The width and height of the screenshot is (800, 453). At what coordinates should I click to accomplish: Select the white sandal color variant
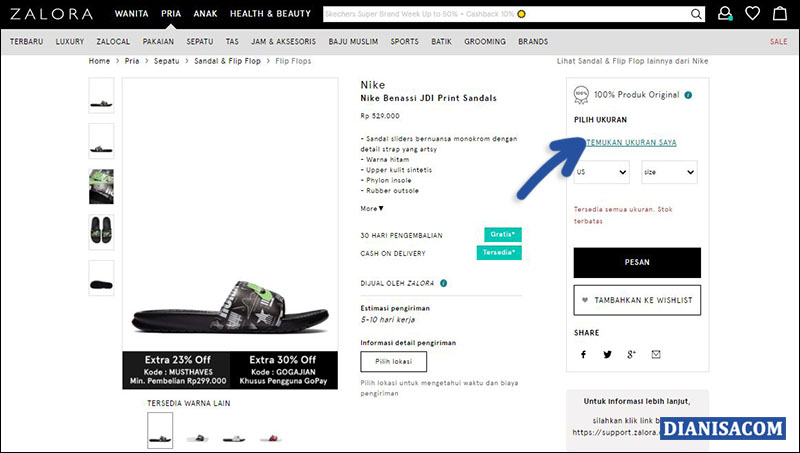[x=197, y=437]
